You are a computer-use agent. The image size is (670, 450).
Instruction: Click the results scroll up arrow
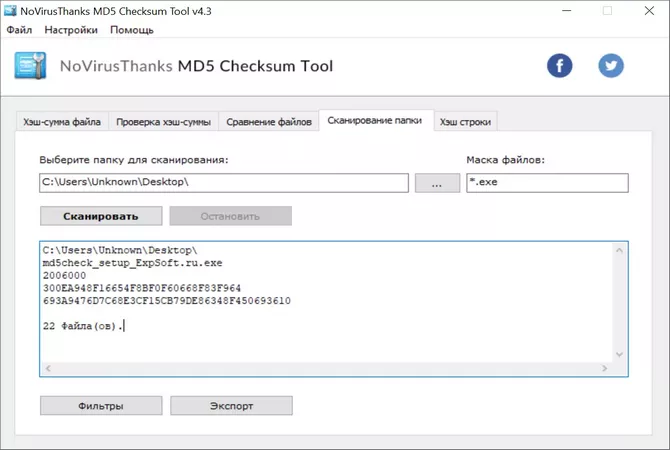pos(619,250)
